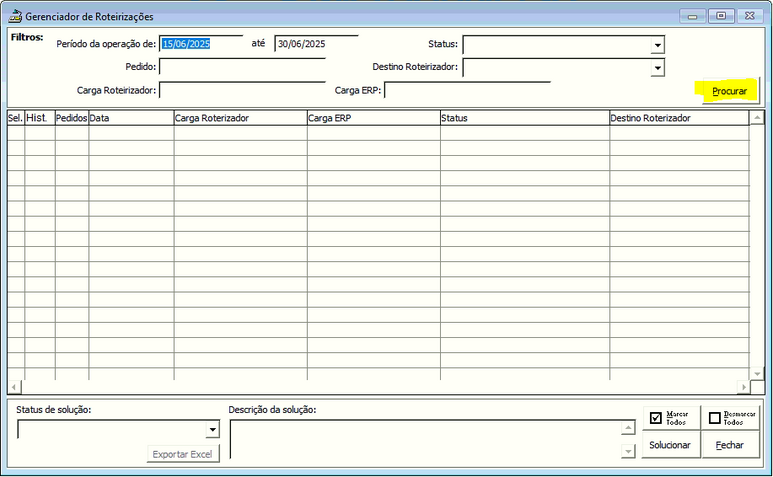Click the Sel. column header
This screenshot has height=477, width=773.
click(x=16, y=118)
